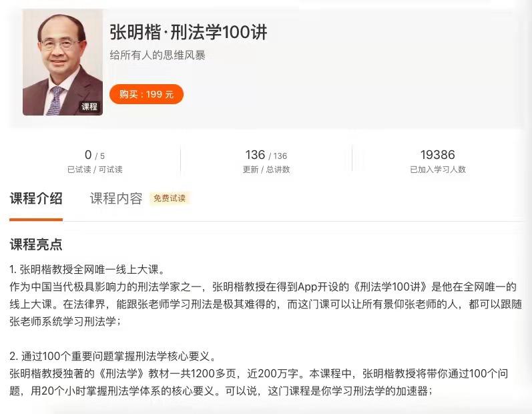Click the 19386 learner count

coord(438,155)
